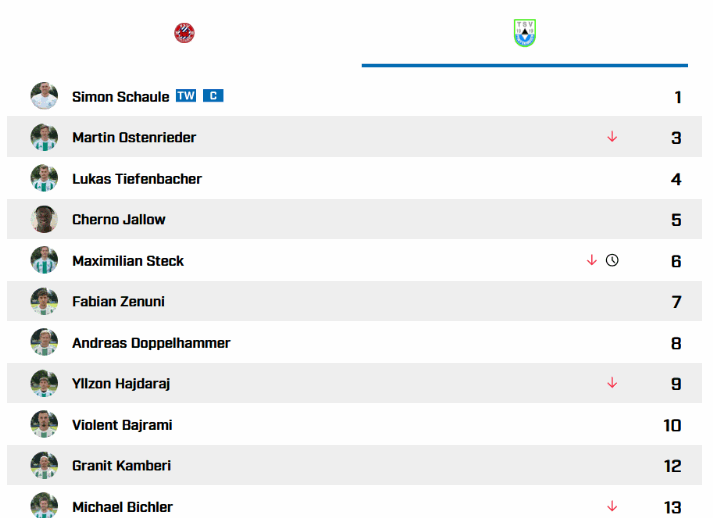Click Maximilian Steck's red substitution arrow

(592, 260)
